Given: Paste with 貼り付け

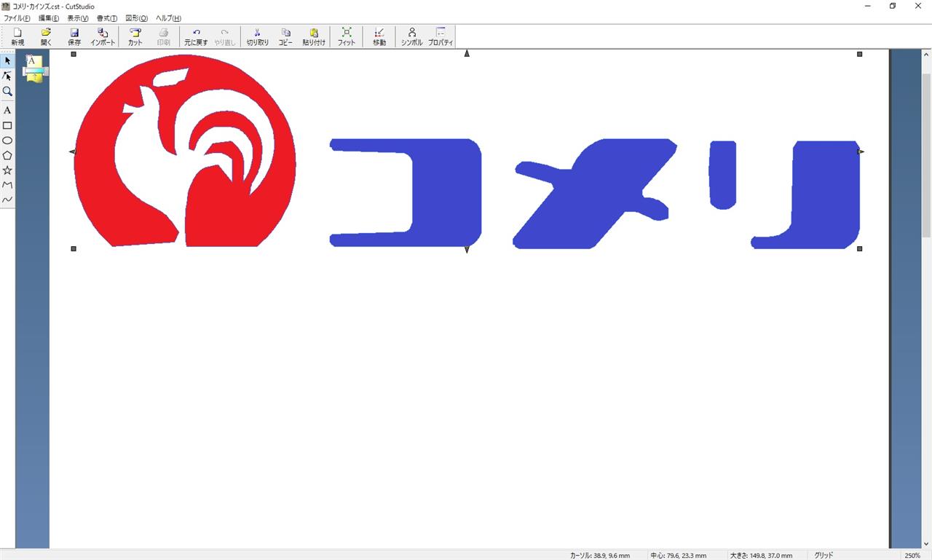Looking at the screenshot, I should 314,36.
